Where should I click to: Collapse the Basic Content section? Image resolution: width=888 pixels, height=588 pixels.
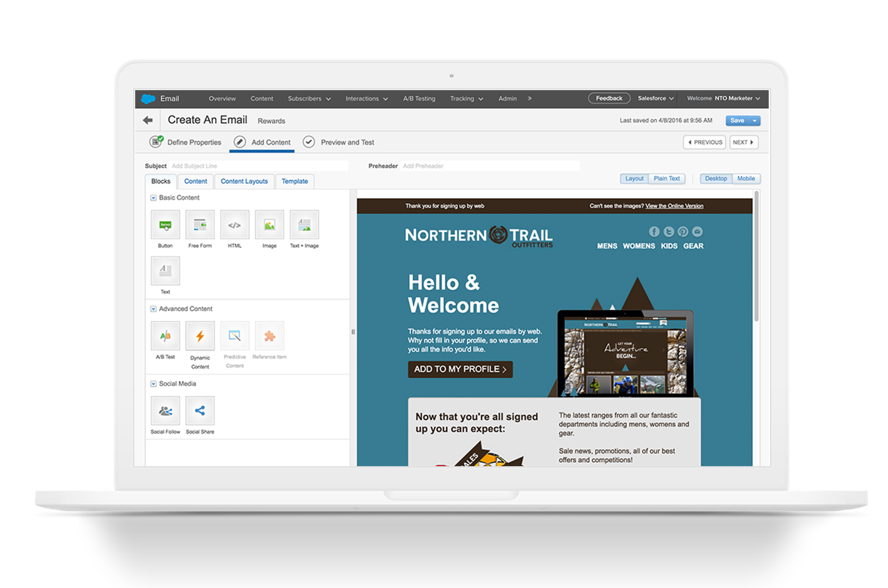pos(153,198)
